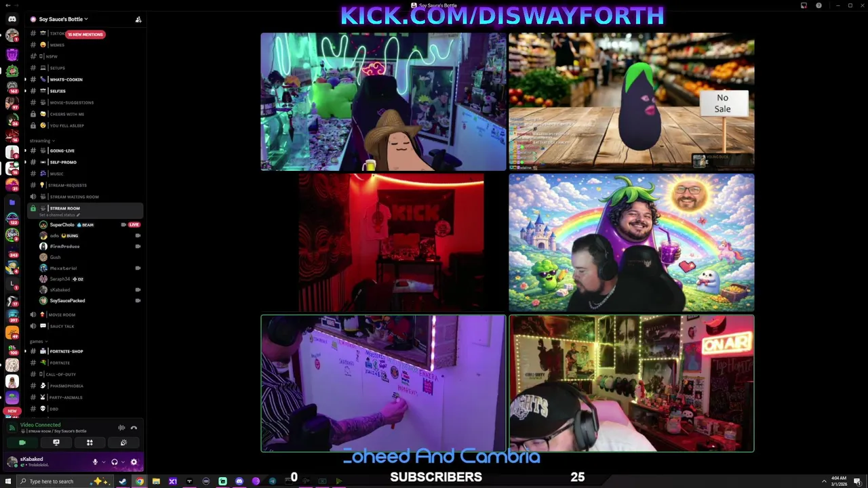Open the fortnite channel
The height and width of the screenshot is (488, 868).
click(x=85, y=363)
